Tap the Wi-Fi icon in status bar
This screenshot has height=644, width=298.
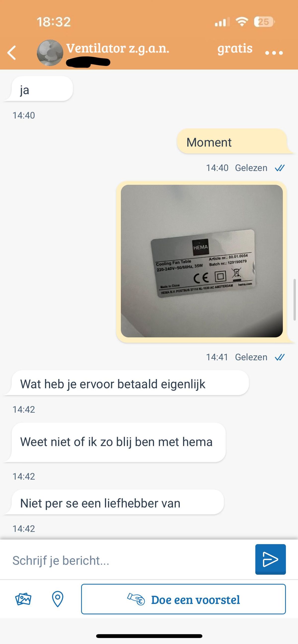[x=242, y=22]
